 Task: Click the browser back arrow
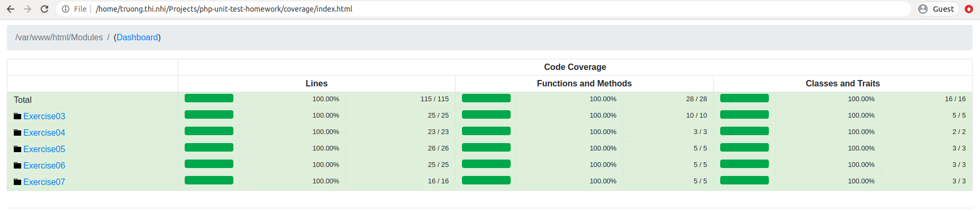click(11, 9)
